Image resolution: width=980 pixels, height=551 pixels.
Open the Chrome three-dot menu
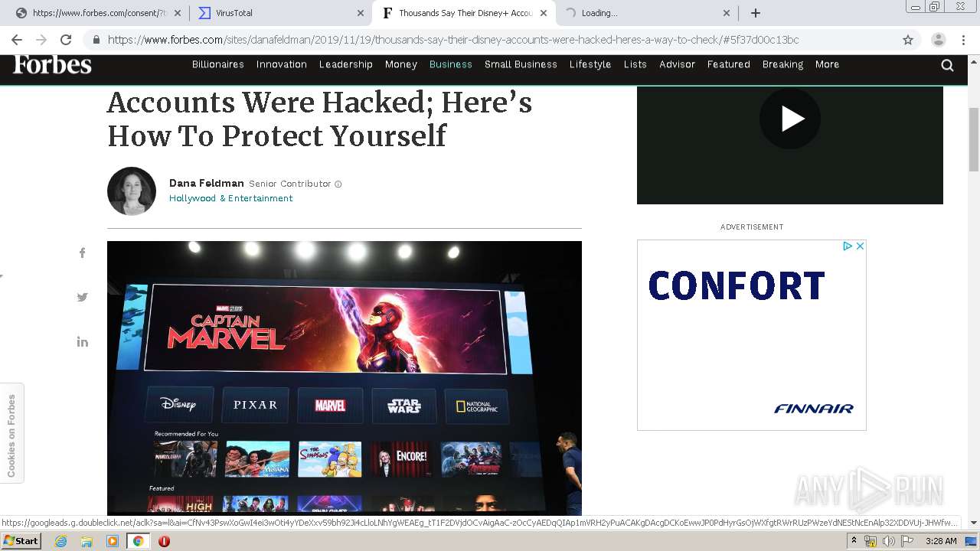click(x=964, y=40)
